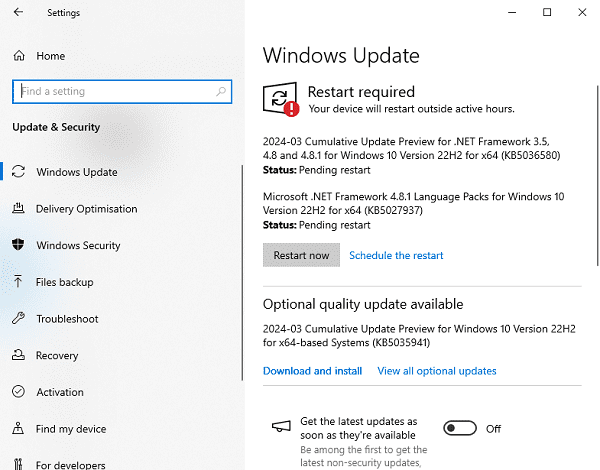Click the KB5035941 optional update text
The height and width of the screenshot is (470, 600).
(419, 336)
